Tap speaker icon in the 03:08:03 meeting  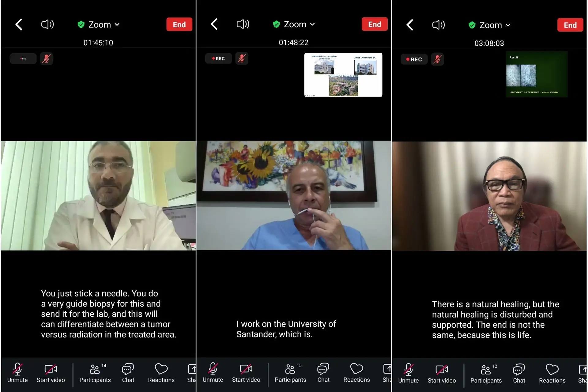tap(438, 25)
